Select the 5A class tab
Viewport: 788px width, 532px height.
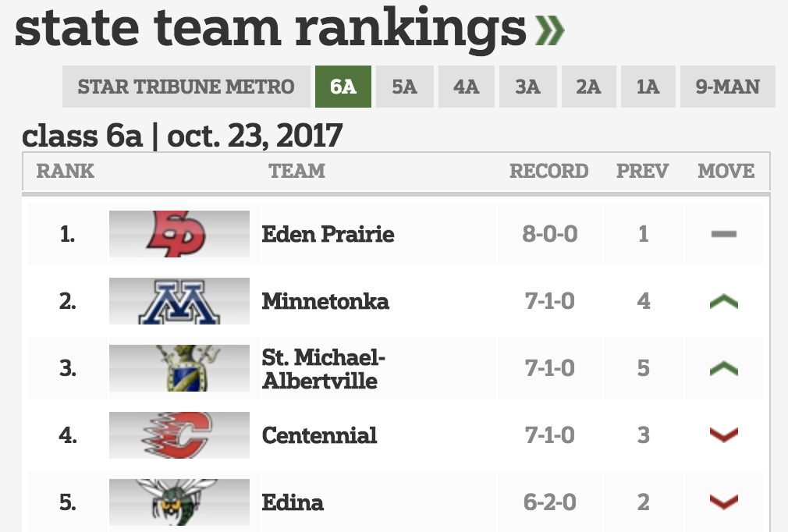click(x=404, y=87)
